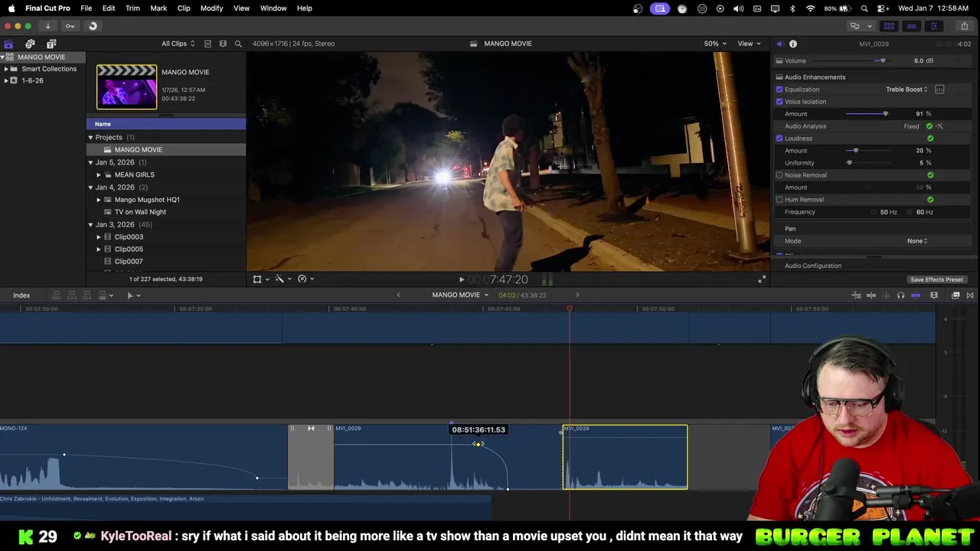Enable the Noise Removal checkbox
This screenshot has height=551, width=980.
[x=779, y=175]
